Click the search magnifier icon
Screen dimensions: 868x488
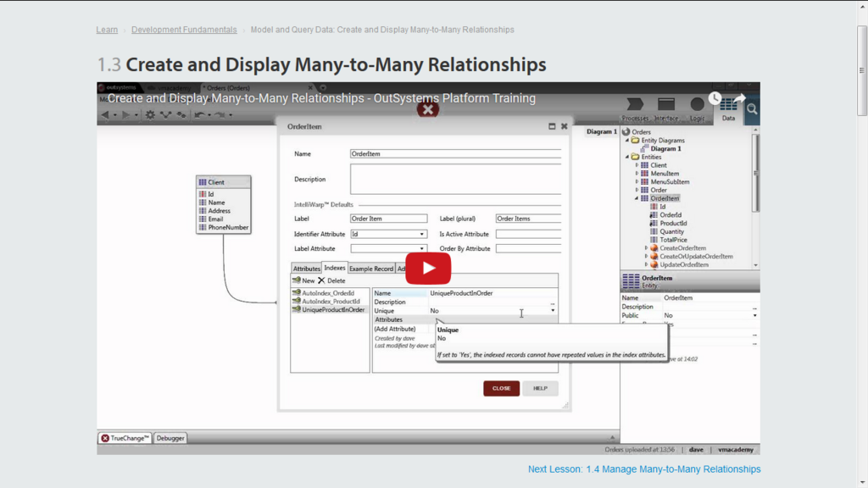(x=752, y=109)
